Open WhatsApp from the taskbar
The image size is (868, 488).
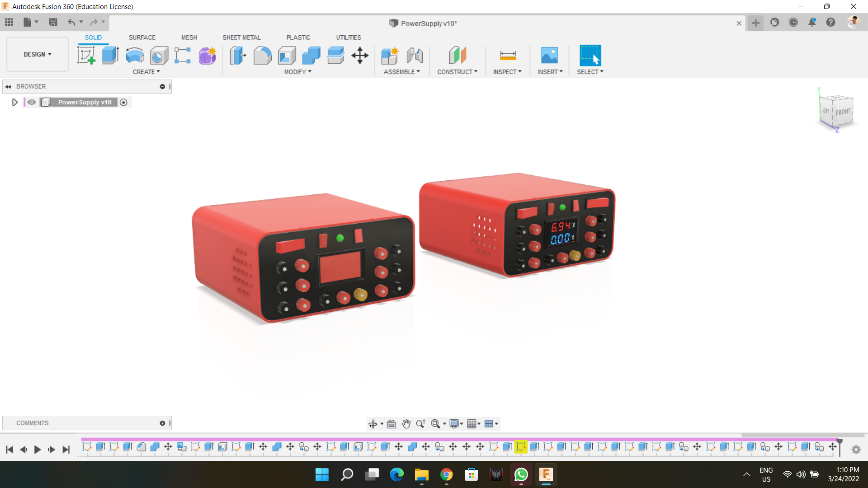pos(521,474)
